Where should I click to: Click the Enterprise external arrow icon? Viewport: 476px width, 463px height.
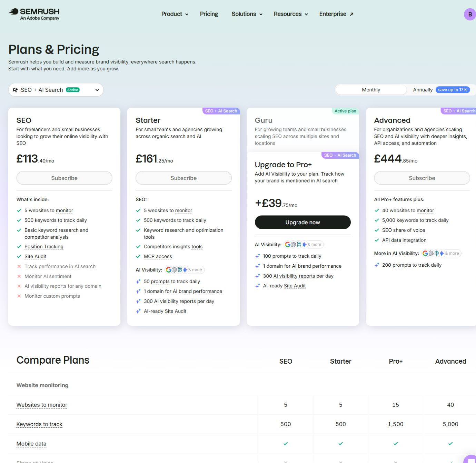click(351, 14)
